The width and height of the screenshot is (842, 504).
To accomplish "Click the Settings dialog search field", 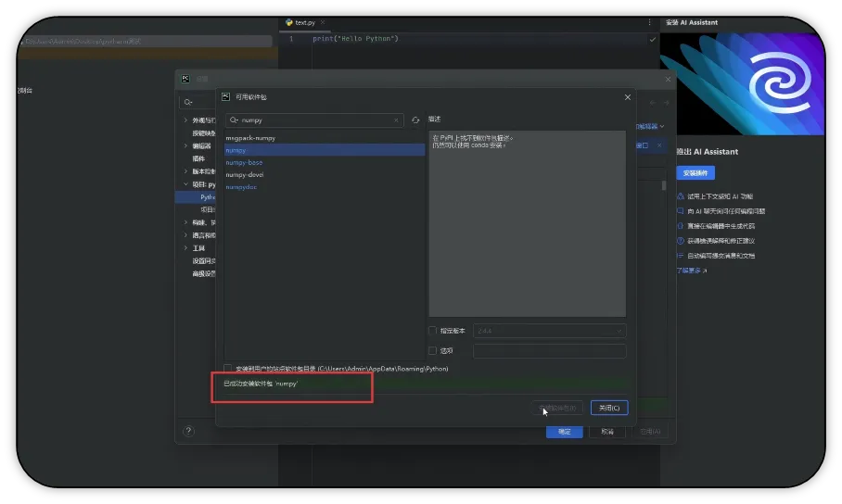I will 198,102.
